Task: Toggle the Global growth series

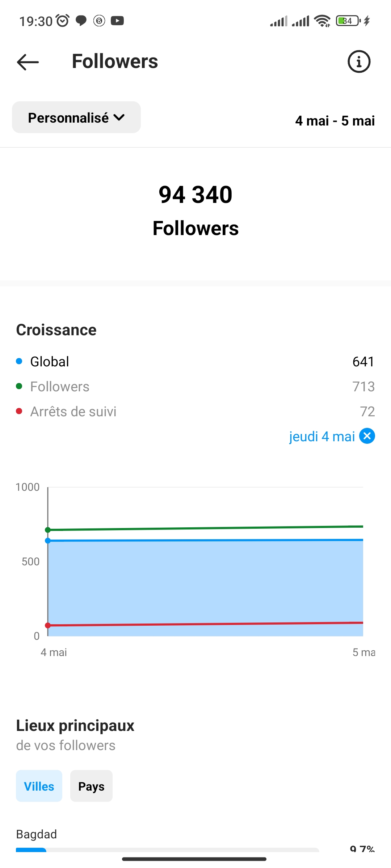Action: [x=50, y=362]
